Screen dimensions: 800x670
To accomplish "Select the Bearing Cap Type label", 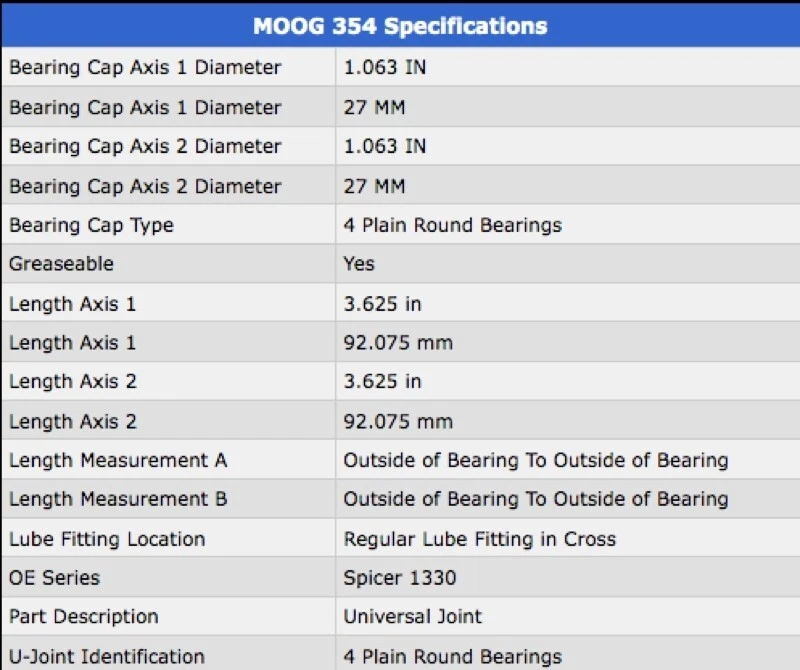I will pyautogui.click(x=91, y=225).
